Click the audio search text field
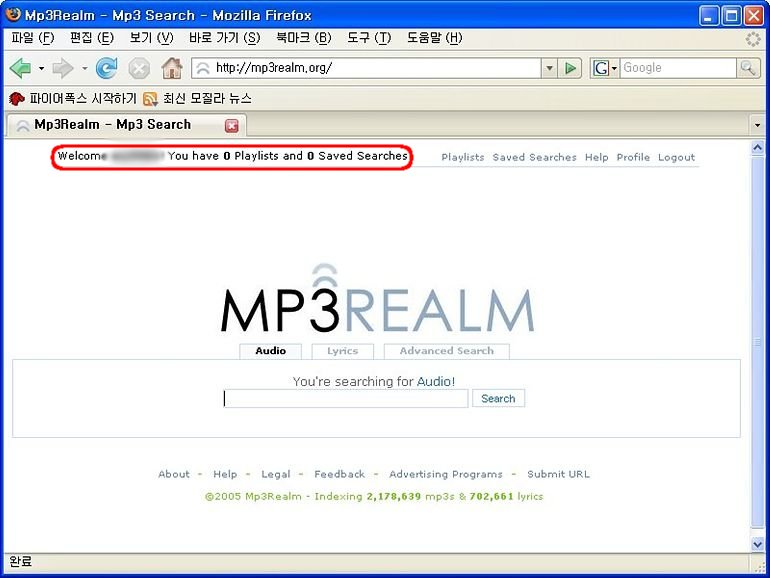This screenshot has height=578, width=770. (x=346, y=398)
